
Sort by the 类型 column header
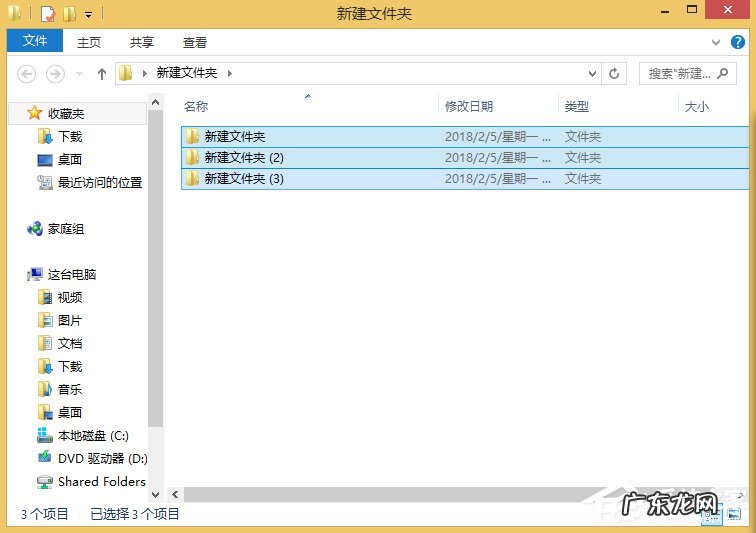tap(577, 107)
